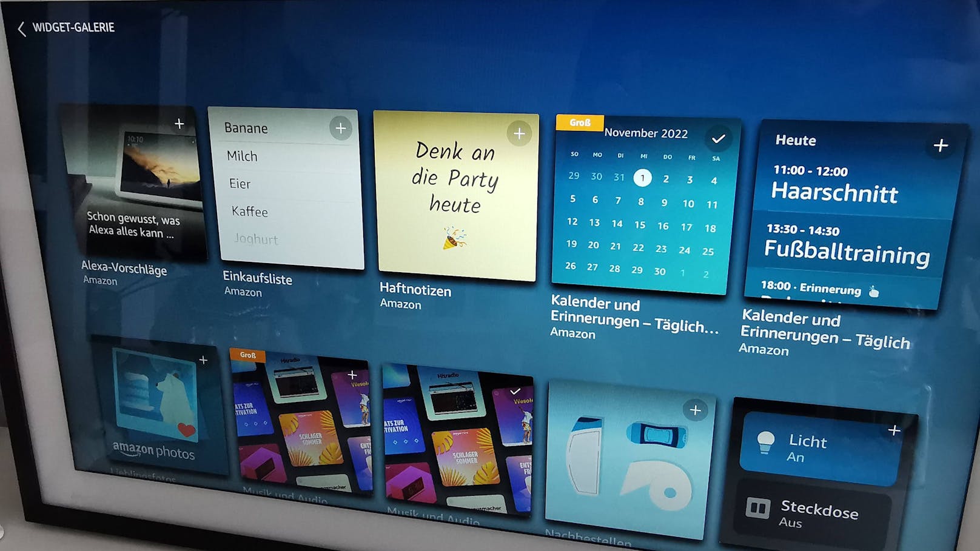Open the Alexa-Vorschläge label
The width and height of the screenshot is (980, 551).
tap(124, 268)
